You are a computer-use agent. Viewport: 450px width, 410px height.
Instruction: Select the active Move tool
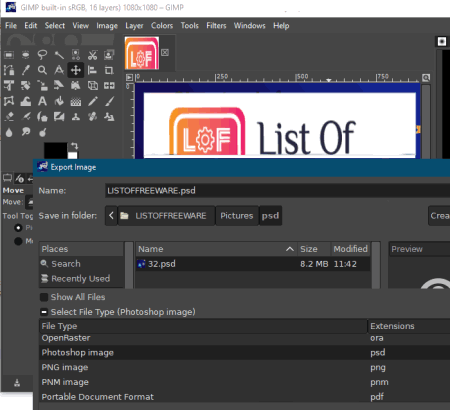point(76,70)
